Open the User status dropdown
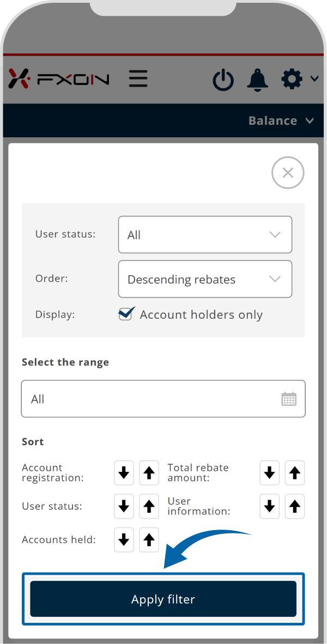 205,235
